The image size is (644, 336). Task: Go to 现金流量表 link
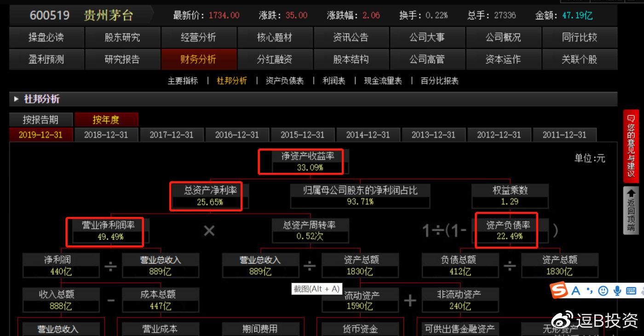[x=383, y=81]
